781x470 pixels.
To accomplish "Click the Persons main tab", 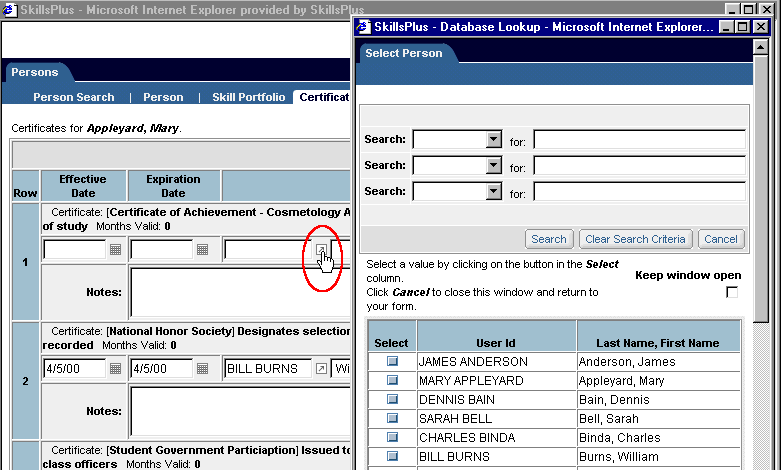I will (x=35, y=72).
